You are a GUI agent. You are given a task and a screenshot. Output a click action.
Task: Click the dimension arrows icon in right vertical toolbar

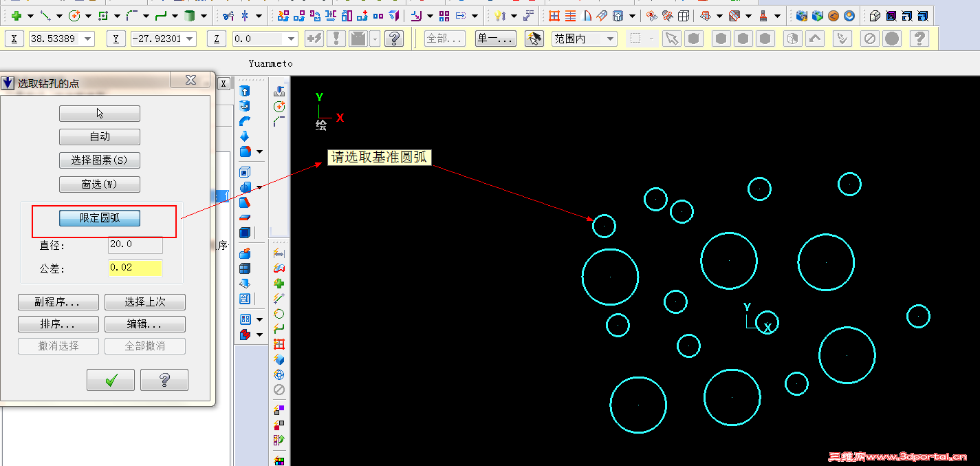(279, 253)
